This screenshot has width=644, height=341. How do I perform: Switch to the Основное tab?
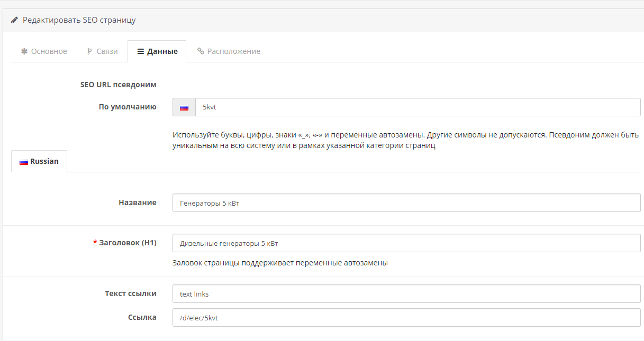pyautogui.click(x=44, y=51)
